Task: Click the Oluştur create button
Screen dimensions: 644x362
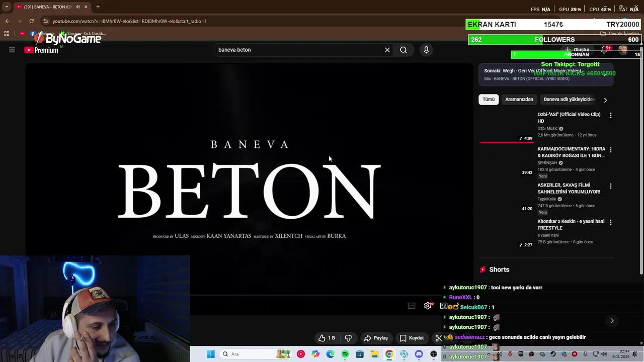Action: pyautogui.click(x=577, y=50)
